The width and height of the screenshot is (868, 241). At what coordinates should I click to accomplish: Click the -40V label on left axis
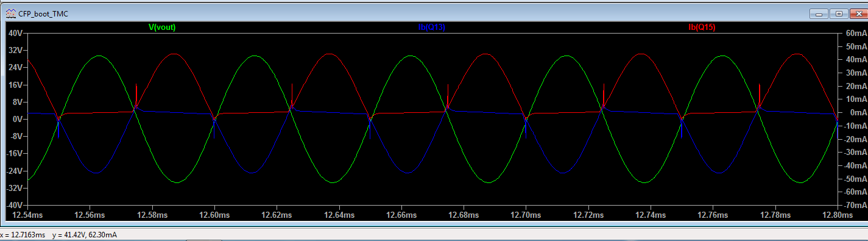14,205
